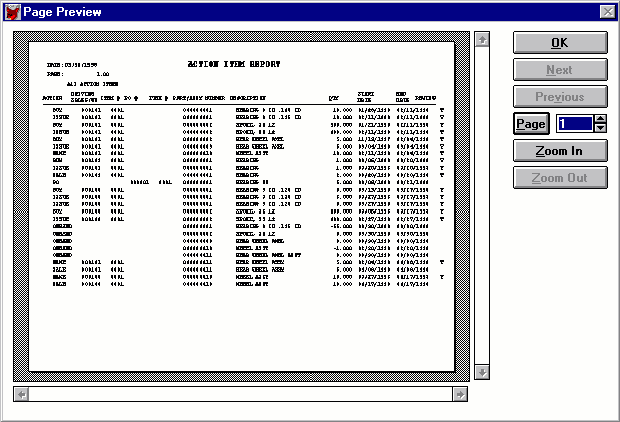
Task: Close the Page Preview window
Action: click(x=607, y=12)
